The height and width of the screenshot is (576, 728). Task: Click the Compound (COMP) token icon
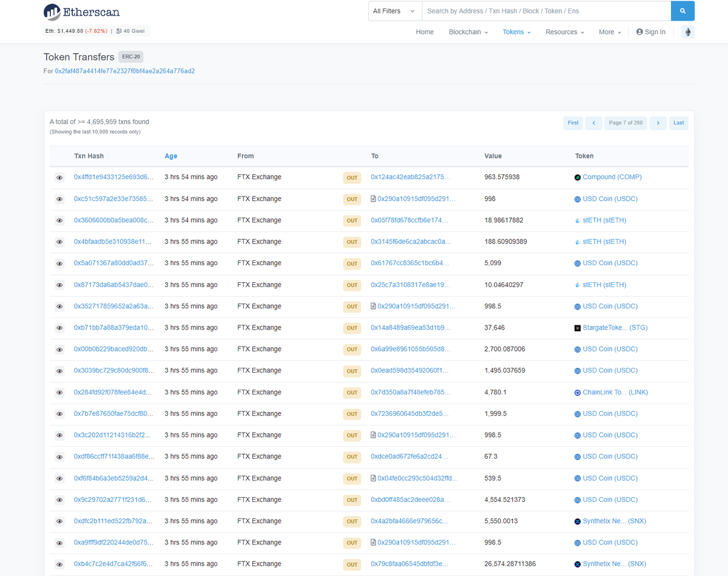(578, 177)
